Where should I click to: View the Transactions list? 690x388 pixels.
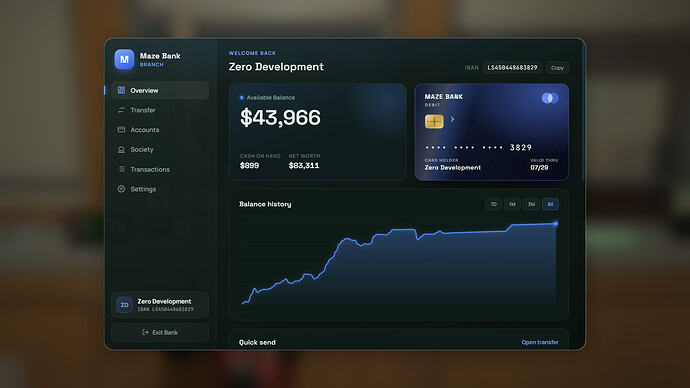[x=160, y=169]
